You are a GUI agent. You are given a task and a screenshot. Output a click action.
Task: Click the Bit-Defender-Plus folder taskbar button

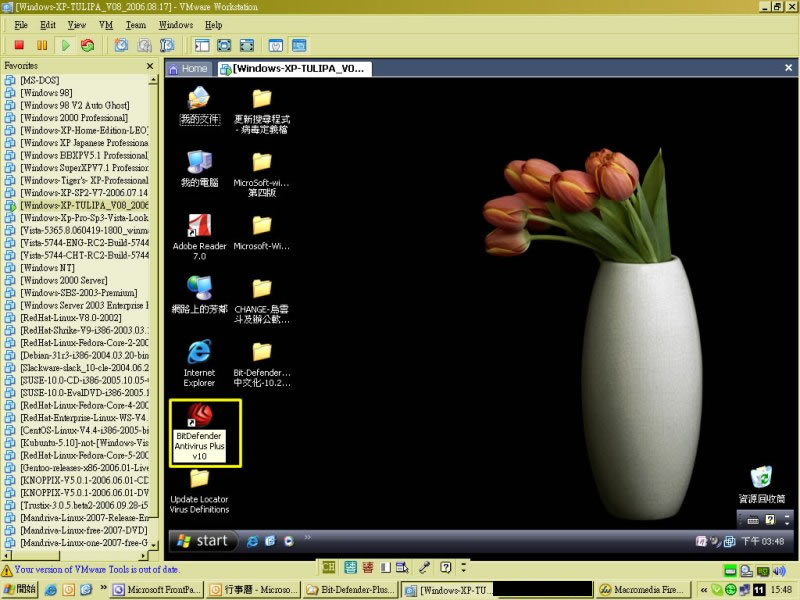tap(351, 590)
